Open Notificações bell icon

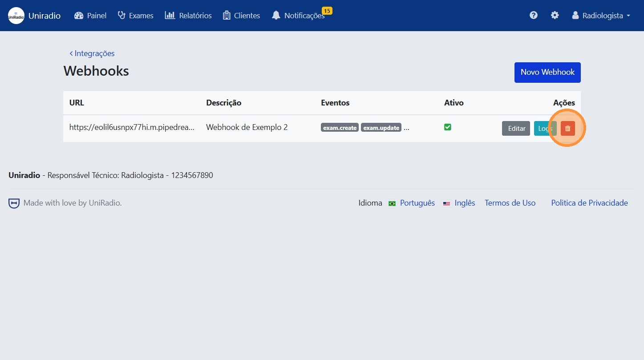pos(276,15)
